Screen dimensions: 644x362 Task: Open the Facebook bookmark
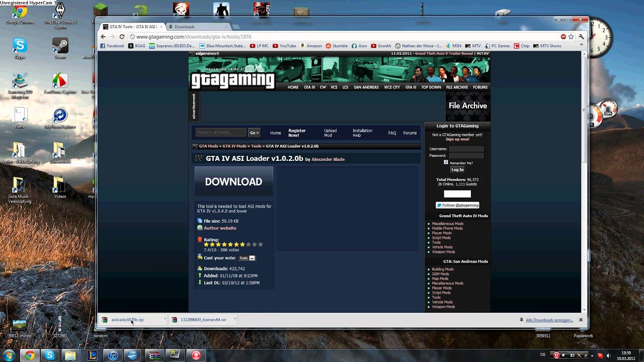coord(112,46)
